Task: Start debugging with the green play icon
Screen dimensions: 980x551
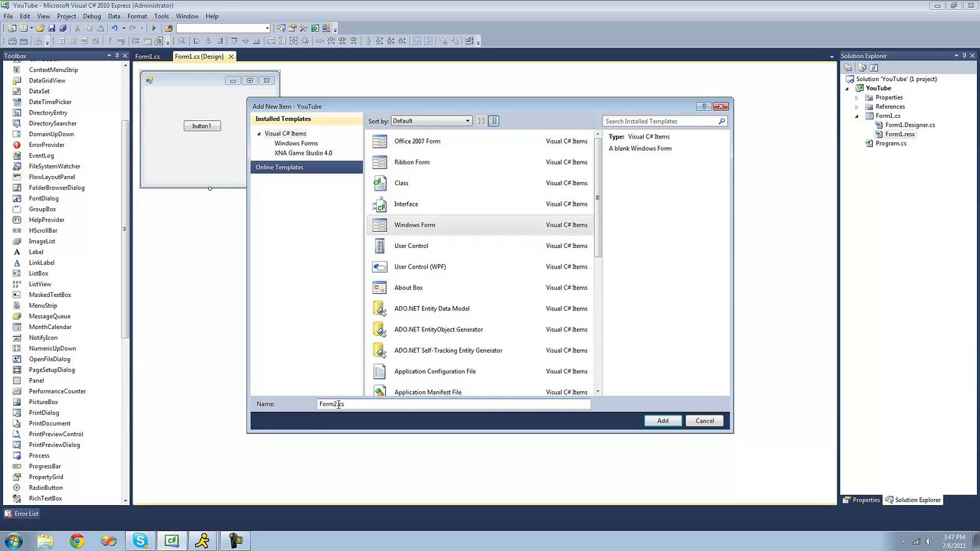Action: coord(154,28)
